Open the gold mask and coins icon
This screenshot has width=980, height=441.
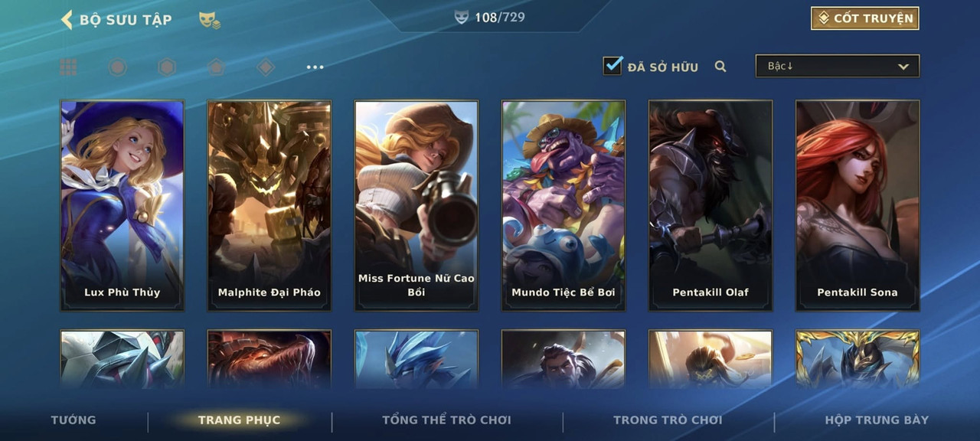(x=210, y=20)
